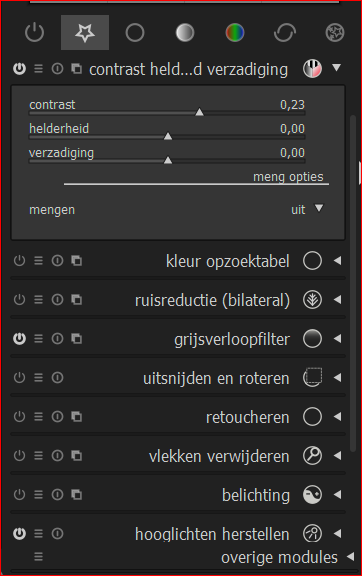Click reset icon of grijsverloopfilter module
The width and height of the screenshot is (362, 576).
pos(57,338)
